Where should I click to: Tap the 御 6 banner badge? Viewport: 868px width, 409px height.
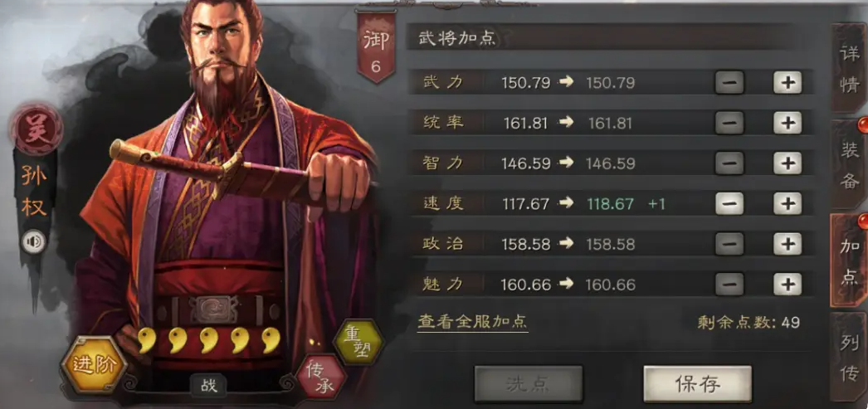pos(376,47)
